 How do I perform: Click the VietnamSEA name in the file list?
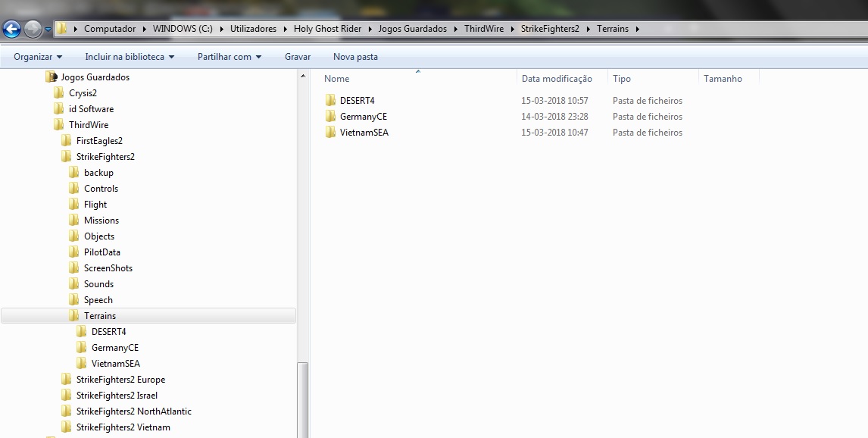point(364,133)
